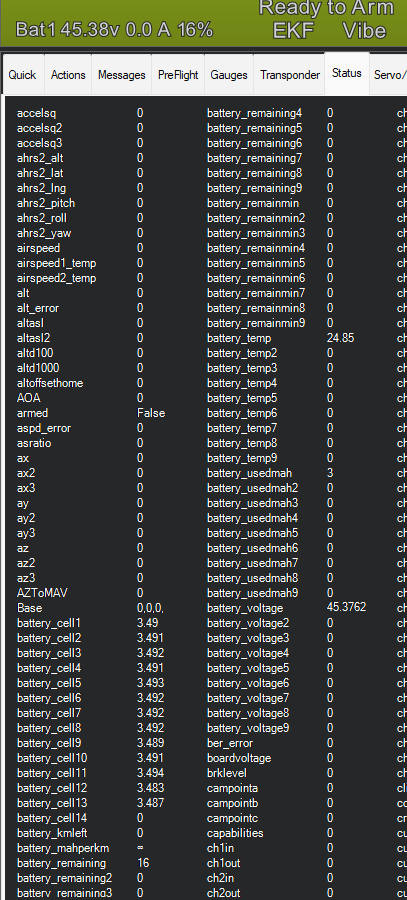This screenshot has width=407, height=900.
Task: Select the Status tab
Action: point(347,73)
